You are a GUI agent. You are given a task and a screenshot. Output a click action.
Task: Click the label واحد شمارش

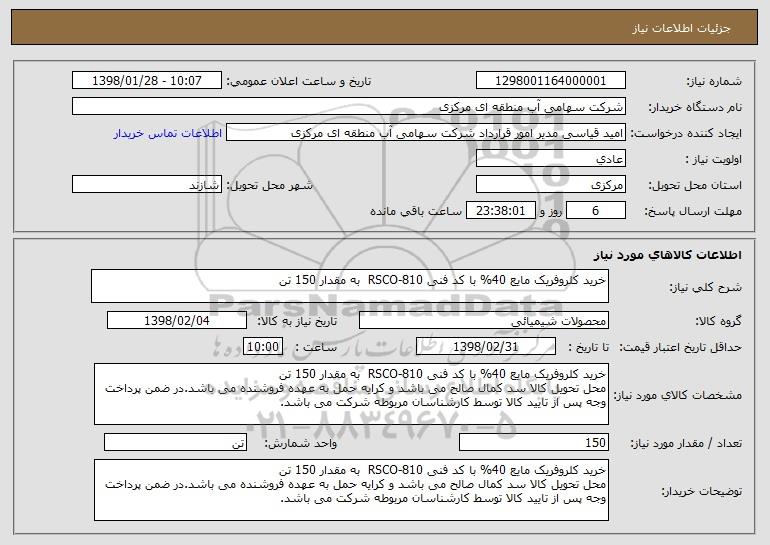coord(301,443)
